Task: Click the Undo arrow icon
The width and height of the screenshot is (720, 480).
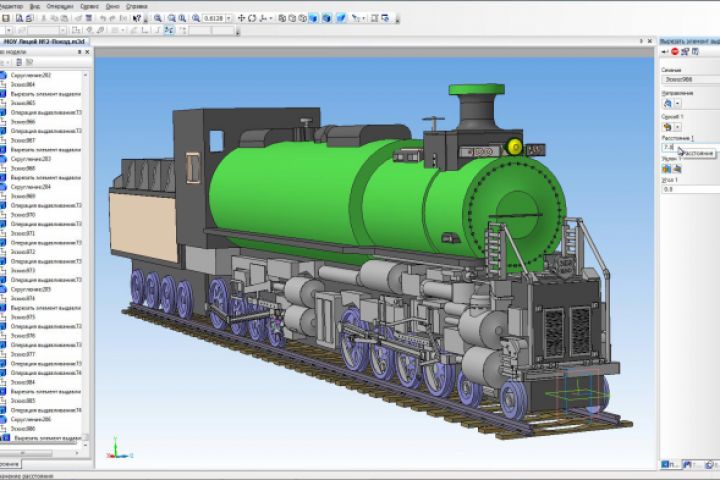Action: tap(103, 18)
